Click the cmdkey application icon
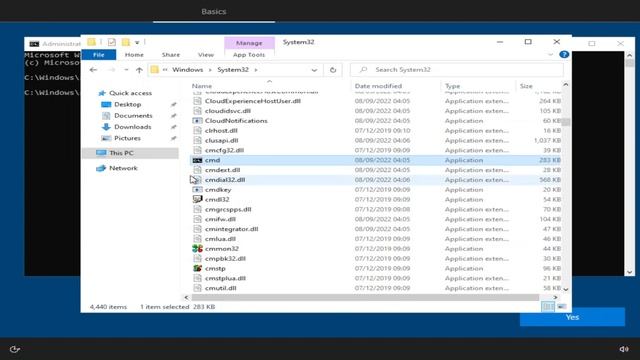 [x=197, y=189]
